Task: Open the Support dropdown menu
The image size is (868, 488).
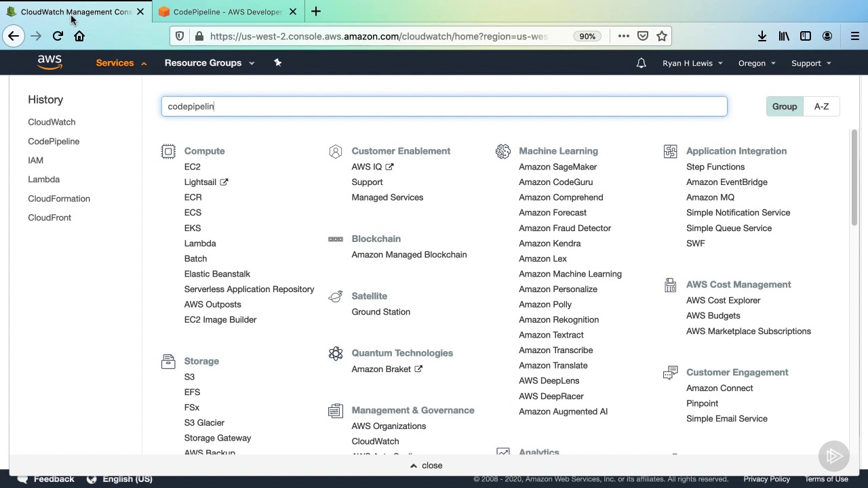Action: (x=811, y=63)
